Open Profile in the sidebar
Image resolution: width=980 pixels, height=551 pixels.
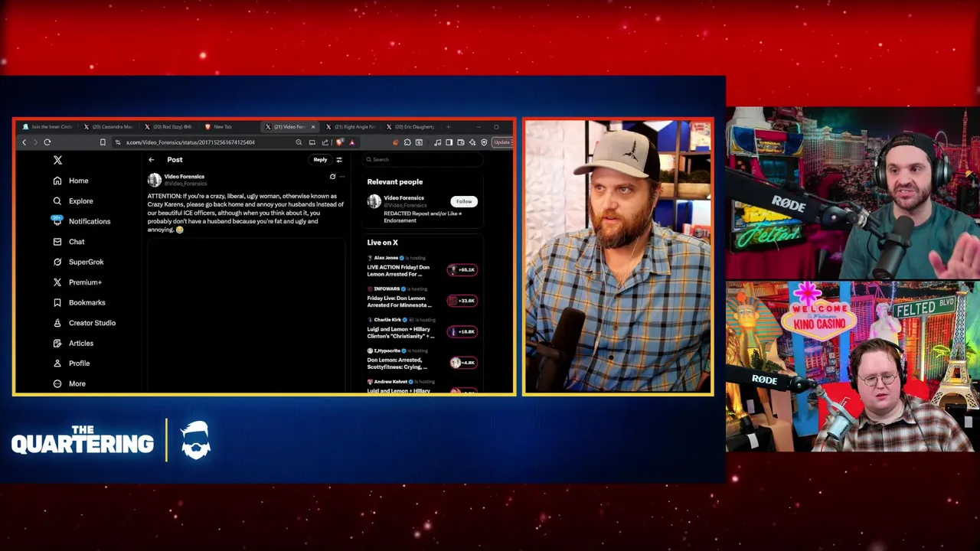[71, 364]
